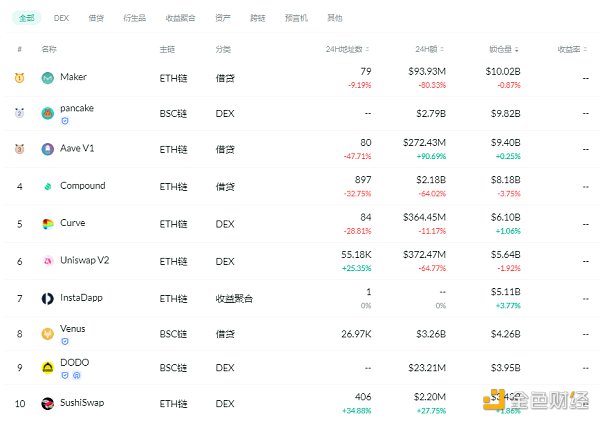Sort by 24H额 column header
The height and width of the screenshot is (421, 600).
tap(429, 49)
